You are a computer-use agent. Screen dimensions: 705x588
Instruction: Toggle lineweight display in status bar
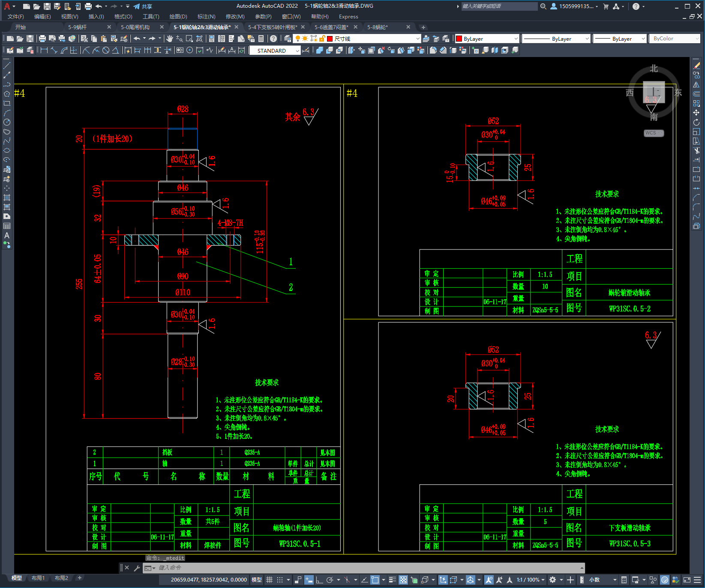click(x=392, y=580)
